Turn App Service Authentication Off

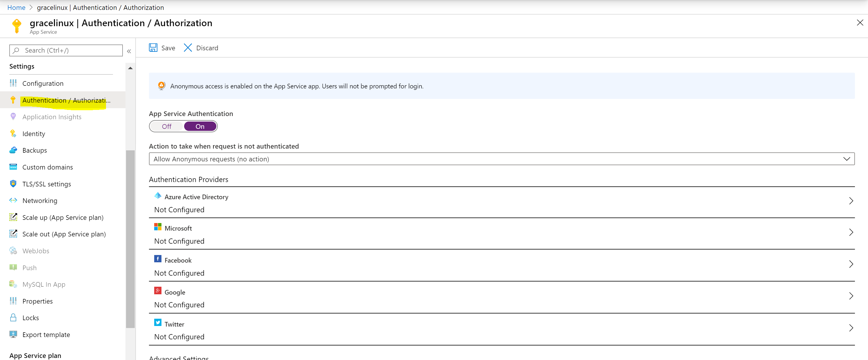tap(166, 126)
